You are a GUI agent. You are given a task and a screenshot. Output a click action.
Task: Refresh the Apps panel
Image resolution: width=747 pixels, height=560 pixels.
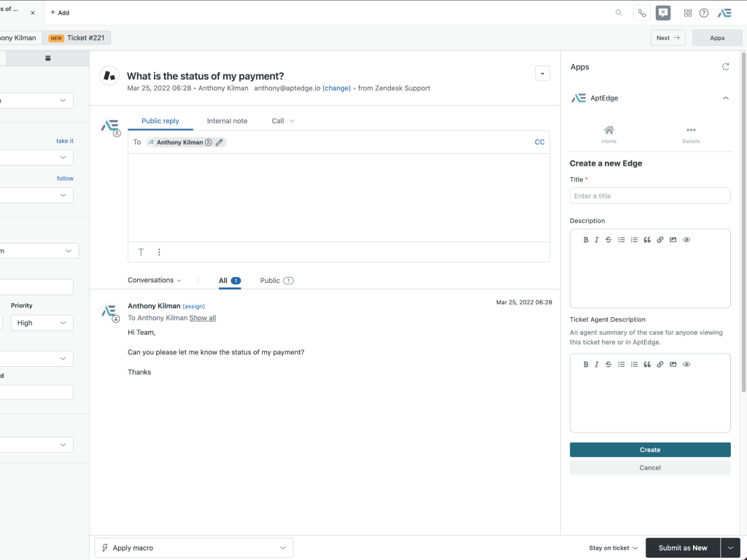(726, 66)
